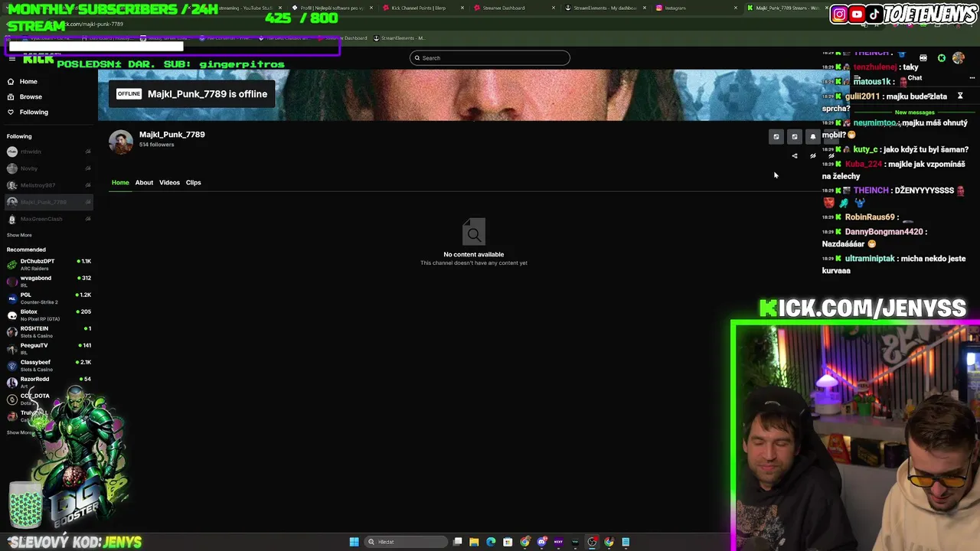Click the share icon below channel buttons
This screenshot has height=551, width=980.
coord(795,156)
